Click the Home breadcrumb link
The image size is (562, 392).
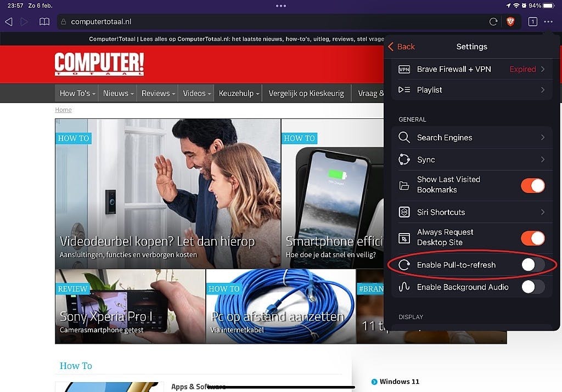pos(63,110)
